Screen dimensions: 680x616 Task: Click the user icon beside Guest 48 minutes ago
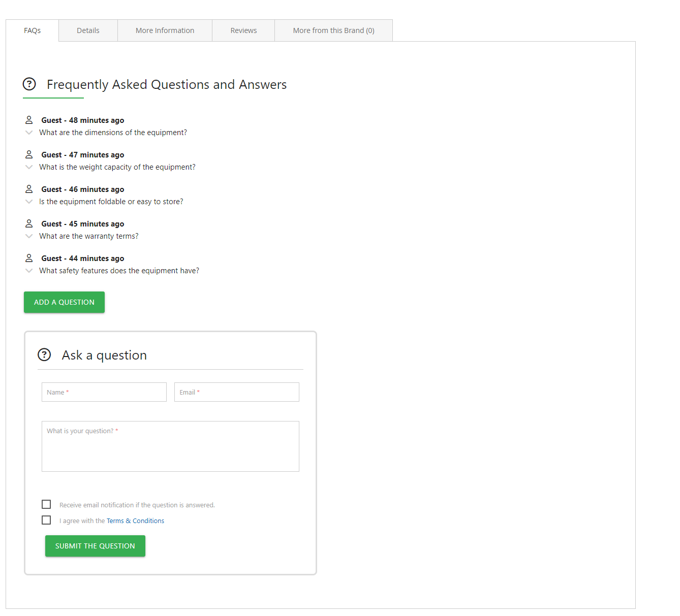(x=29, y=119)
